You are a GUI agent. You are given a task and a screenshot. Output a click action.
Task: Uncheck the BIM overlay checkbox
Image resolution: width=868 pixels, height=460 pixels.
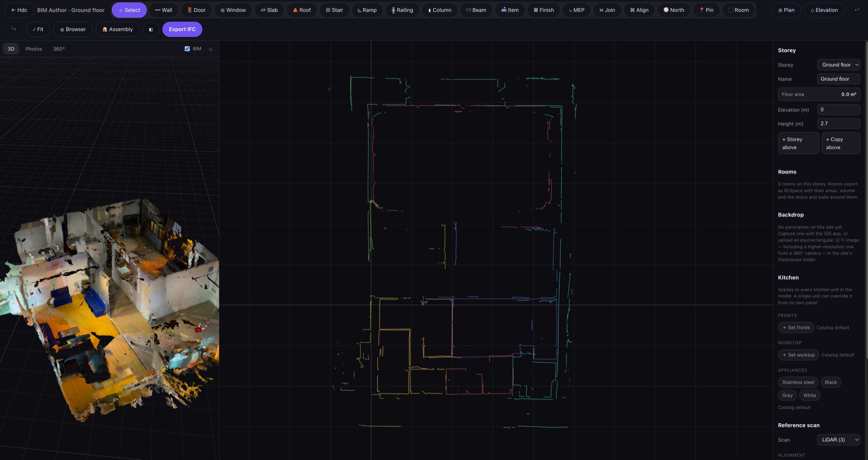(187, 49)
